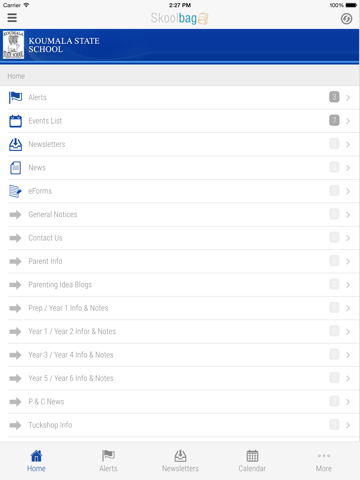Tap the Events List calendar icon
Viewport: 360px width, 480px height.
(15, 121)
